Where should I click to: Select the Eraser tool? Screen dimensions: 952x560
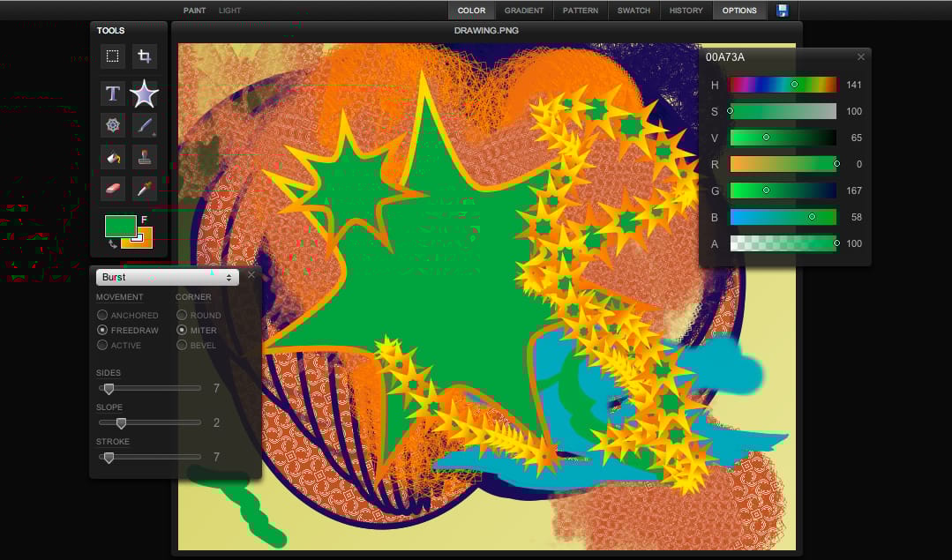112,190
